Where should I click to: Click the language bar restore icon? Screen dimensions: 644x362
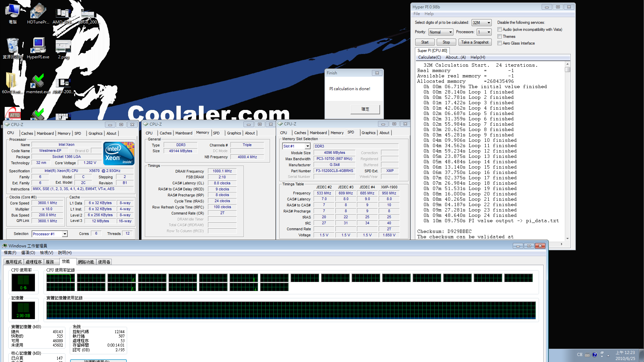tap(602, 353)
